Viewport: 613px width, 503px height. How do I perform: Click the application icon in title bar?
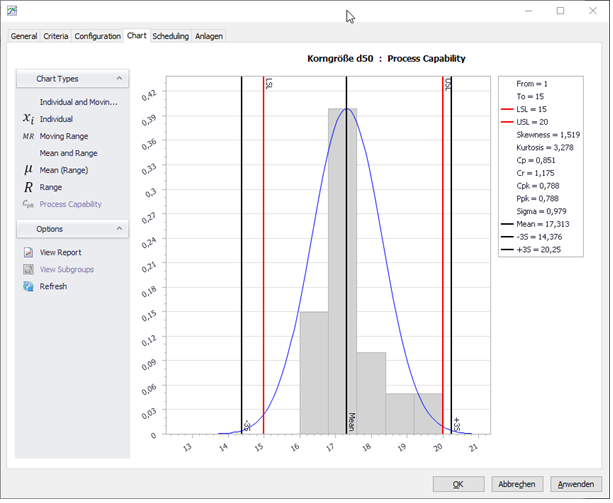(12, 11)
